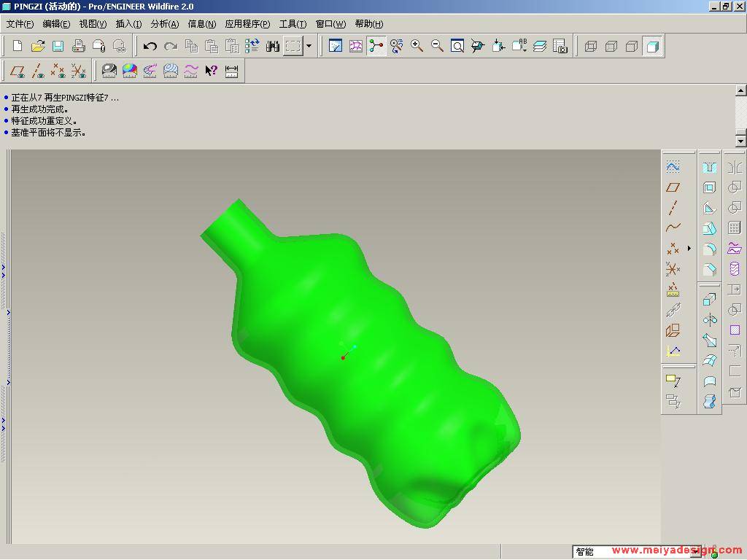
Task: Open the AB annotation display dropdown icon
Action: 519,46
